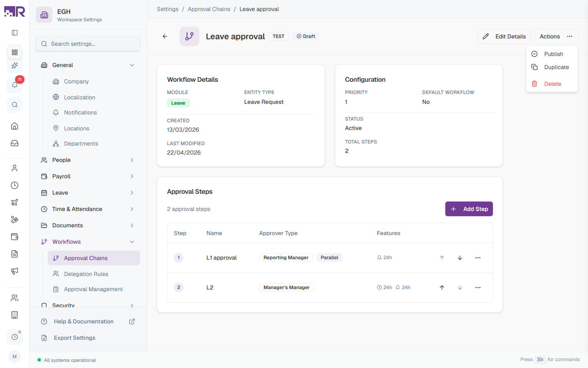Open the M user avatar
588x368 pixels.
click(15, 357)
